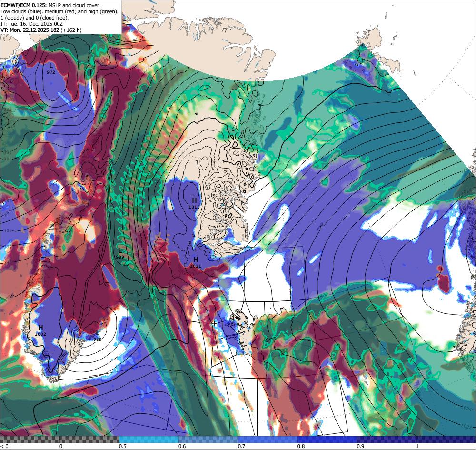Click the isobar label '984'

pos(7,153)
